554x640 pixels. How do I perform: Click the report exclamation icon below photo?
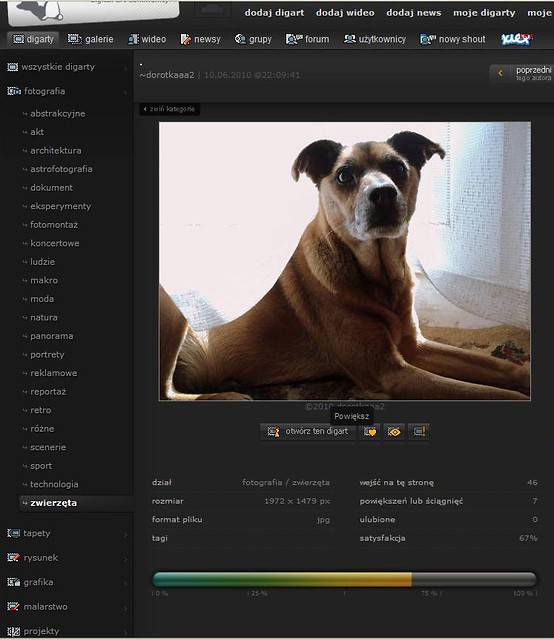419,431
